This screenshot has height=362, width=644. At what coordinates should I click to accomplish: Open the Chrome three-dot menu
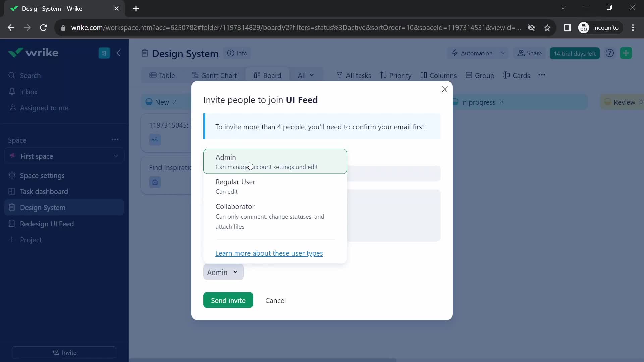633,28
